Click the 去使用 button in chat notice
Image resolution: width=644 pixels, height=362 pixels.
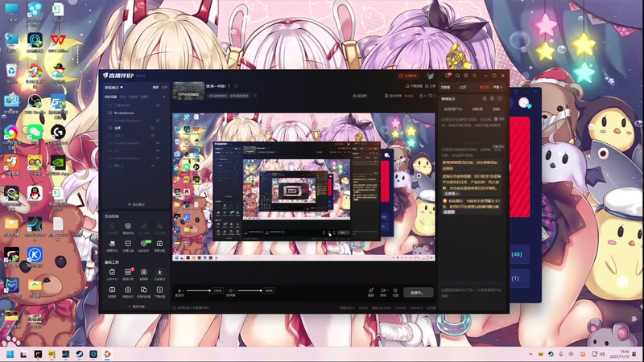pos(449,212)
